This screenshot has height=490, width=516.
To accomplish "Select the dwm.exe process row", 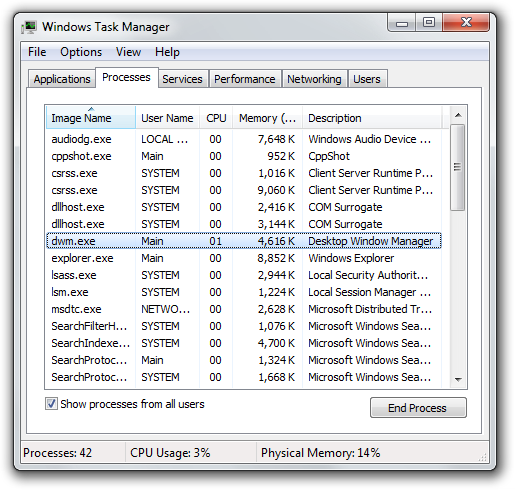I will click(244, 241).
